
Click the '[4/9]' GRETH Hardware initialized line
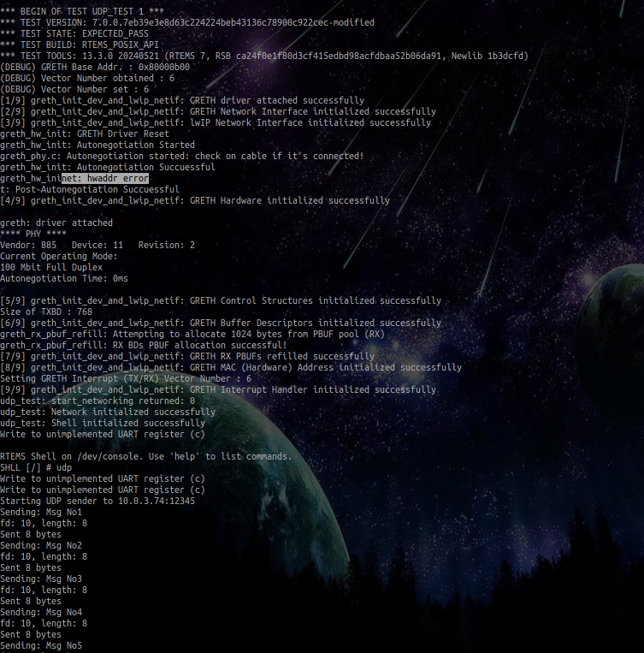(195, 201)
